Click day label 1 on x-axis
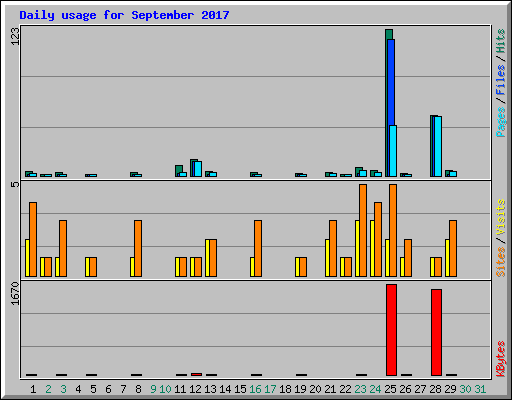The width and height of the screenshot is (512, 400). 33,389
